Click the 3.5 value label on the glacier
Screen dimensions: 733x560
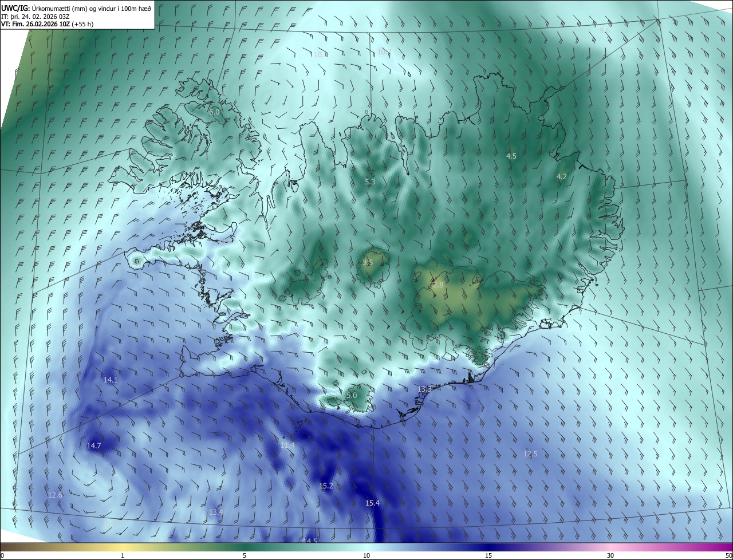[x=368, y=263]
